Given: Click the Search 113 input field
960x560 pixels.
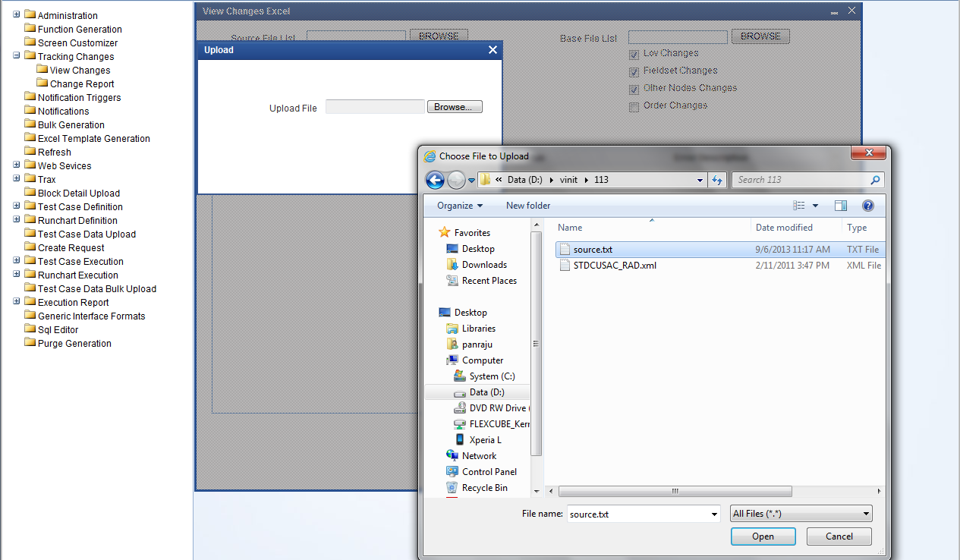Looking at the screenshot, I should click(802, 180).
